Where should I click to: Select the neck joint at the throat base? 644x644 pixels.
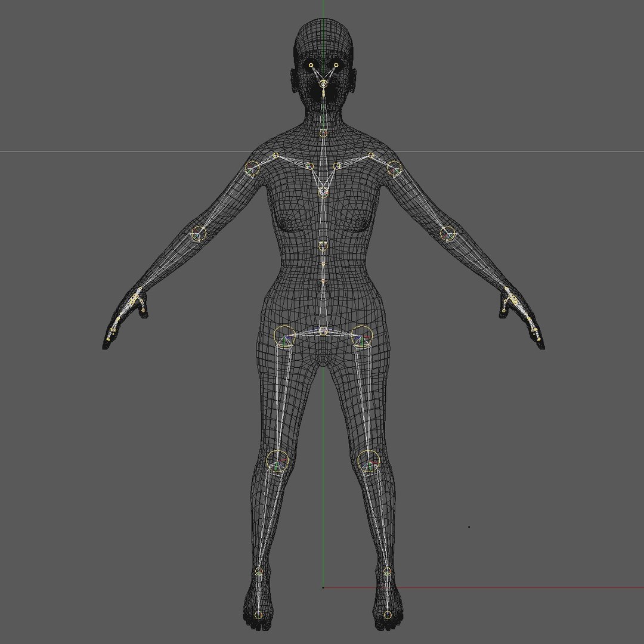[x=324, y=132]
